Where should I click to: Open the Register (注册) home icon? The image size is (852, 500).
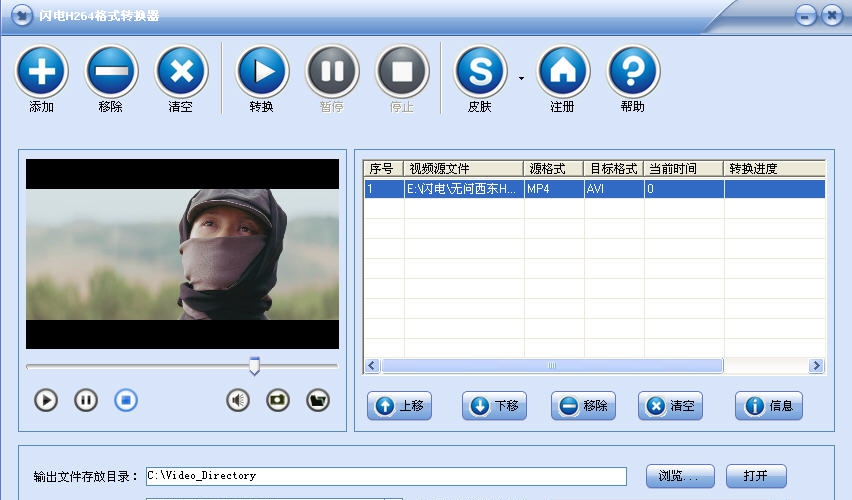[x=563, y=72]
